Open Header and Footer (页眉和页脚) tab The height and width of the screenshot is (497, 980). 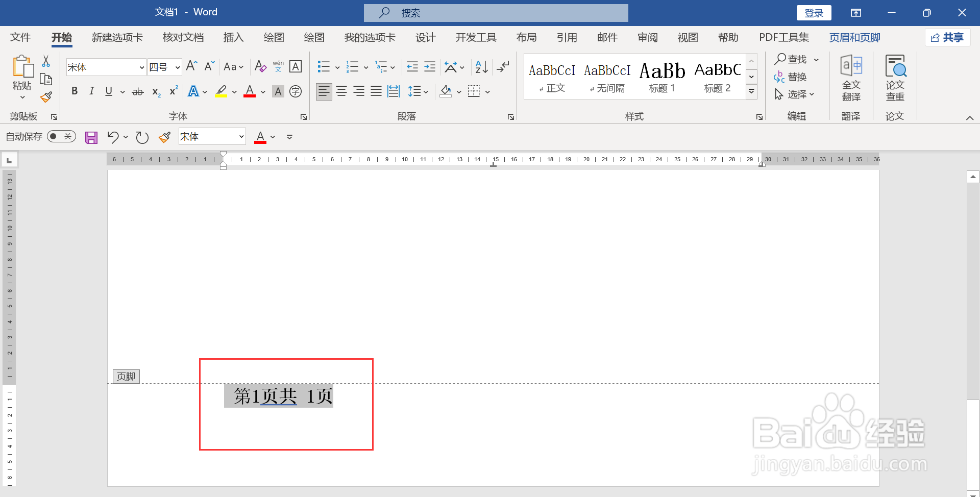854,37
